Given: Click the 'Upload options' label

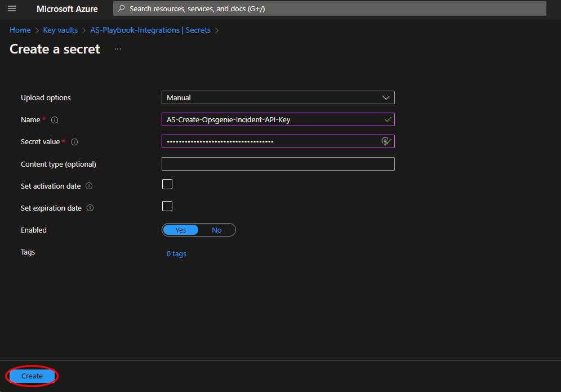Looking at the screenshot, I should coord(46,97).
